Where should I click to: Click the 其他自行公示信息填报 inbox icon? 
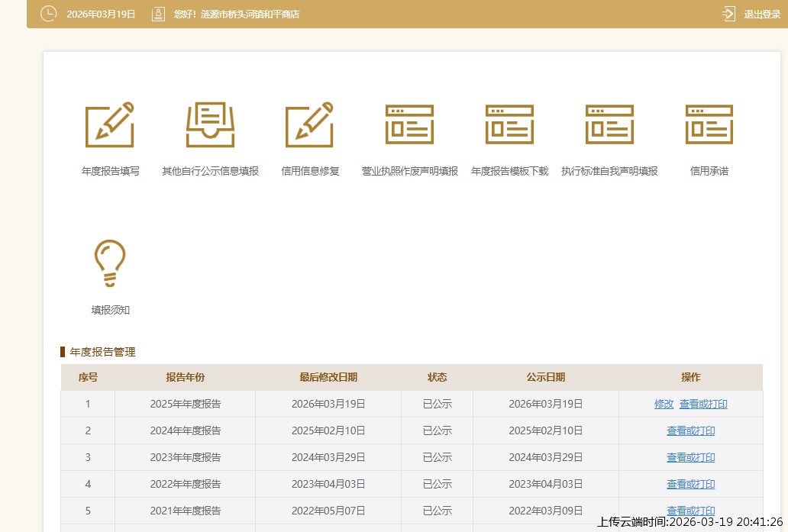[210, 124]
